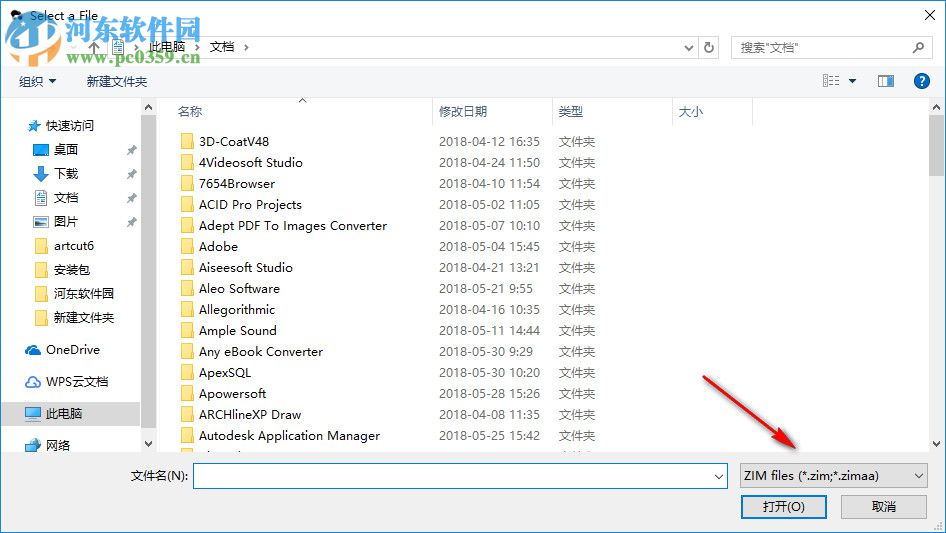946x533 pixels.
Task: Sort by 名称 column header
Action: (190, 112)
